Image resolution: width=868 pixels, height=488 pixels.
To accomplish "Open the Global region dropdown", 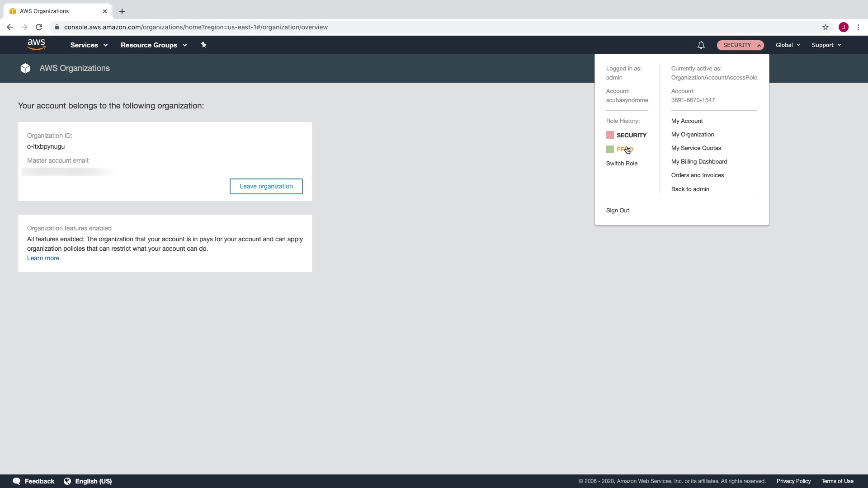I will 788,45.
